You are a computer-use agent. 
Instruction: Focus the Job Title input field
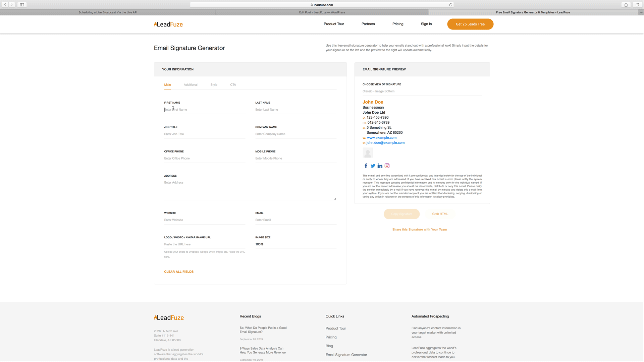(205, 134)
